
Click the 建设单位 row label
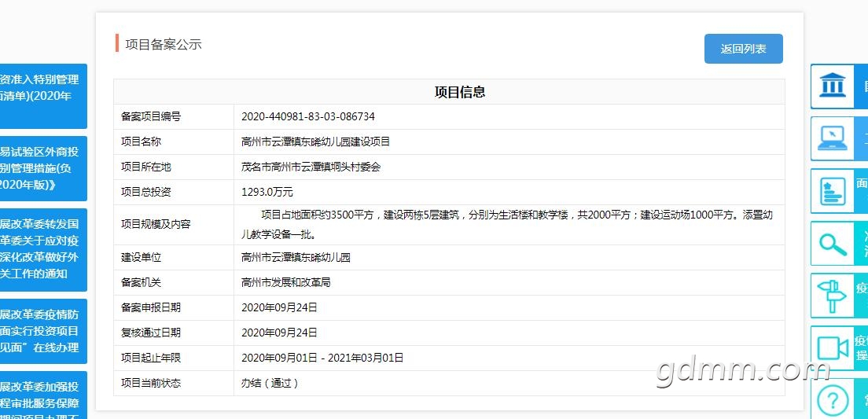tap(141, 257)
